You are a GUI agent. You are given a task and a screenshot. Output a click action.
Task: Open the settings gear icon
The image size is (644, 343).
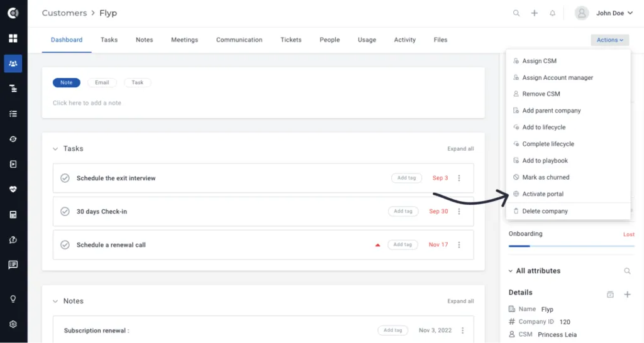[13, 324]
